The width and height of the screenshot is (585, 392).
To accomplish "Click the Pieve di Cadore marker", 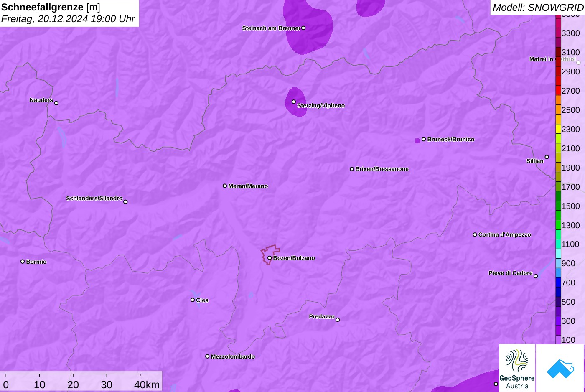I will pos(536,276).
